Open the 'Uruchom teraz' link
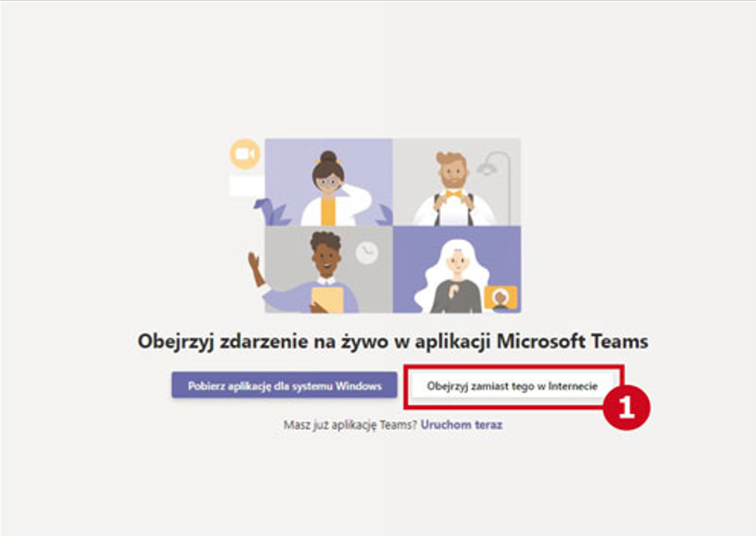 point(461,424)
